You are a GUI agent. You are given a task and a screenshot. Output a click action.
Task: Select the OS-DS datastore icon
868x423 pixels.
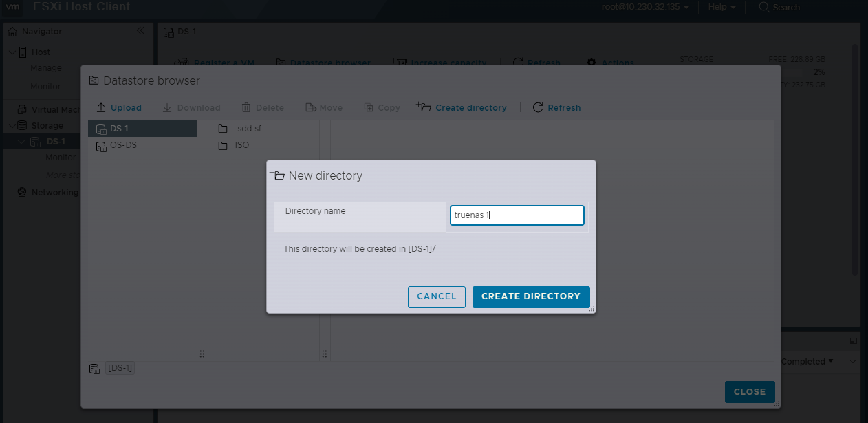101,145
